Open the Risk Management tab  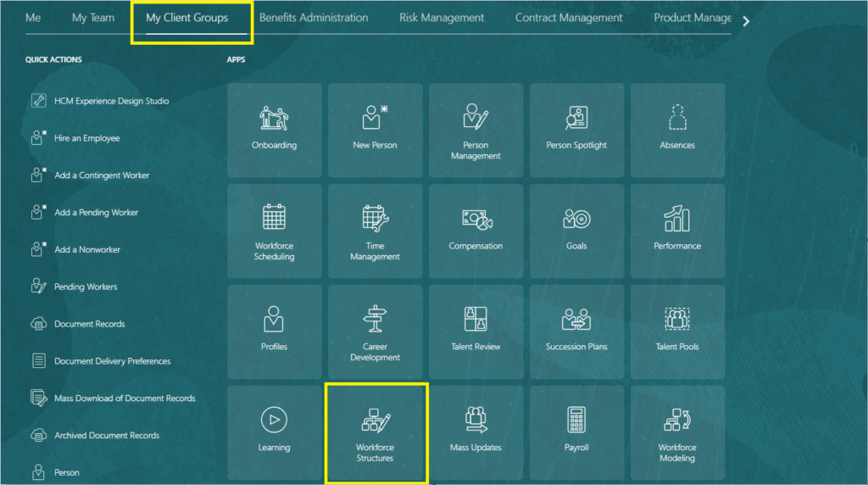(442, 18)
